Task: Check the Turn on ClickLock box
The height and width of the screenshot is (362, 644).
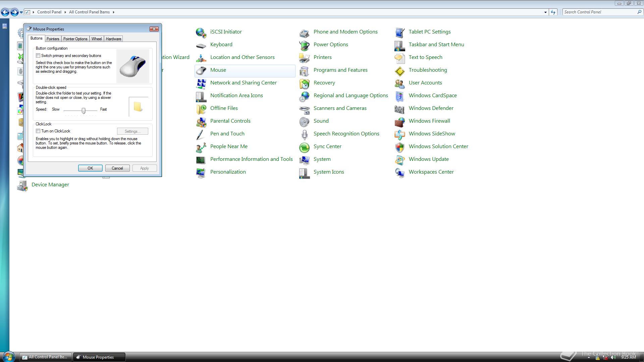Action: 38,131
